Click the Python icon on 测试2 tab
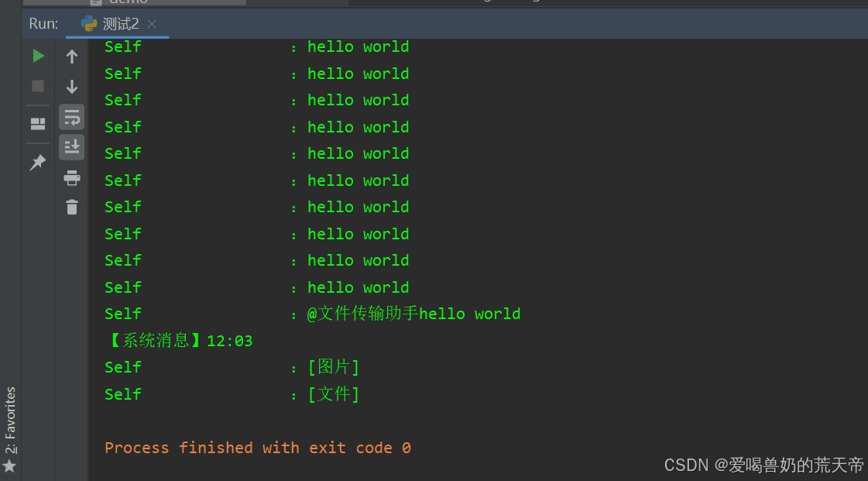Image resolution: width=868 pixels, height=481 pixels. 88,24
